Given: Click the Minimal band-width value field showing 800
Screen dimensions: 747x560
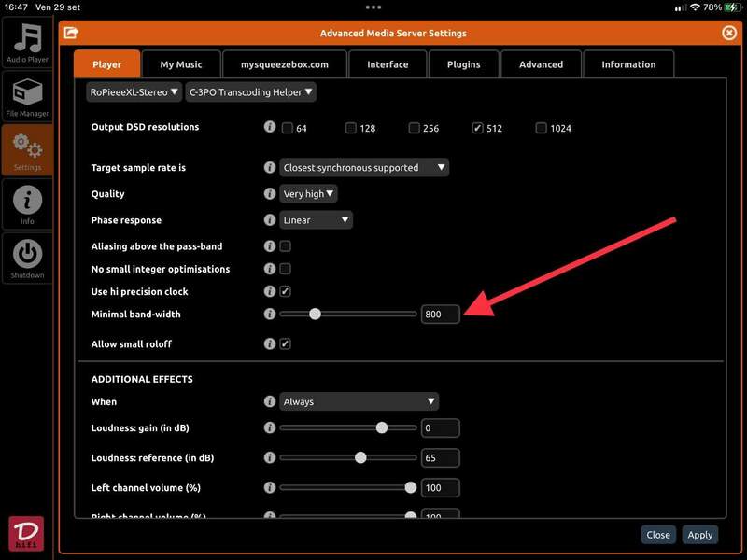Looking at the screenshot, I should click(x=440, y=315).
